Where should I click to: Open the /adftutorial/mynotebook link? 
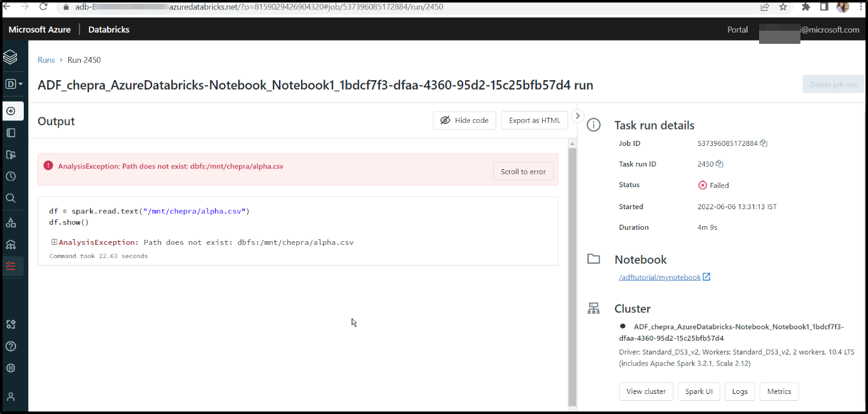point(660,277)
